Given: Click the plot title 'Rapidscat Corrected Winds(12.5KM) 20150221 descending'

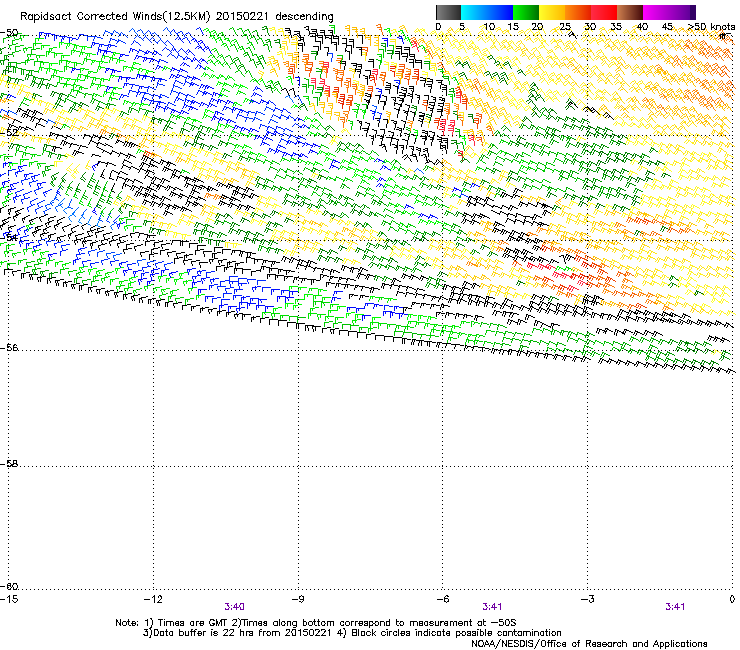Looking at the screenshot, I should 177,17.
